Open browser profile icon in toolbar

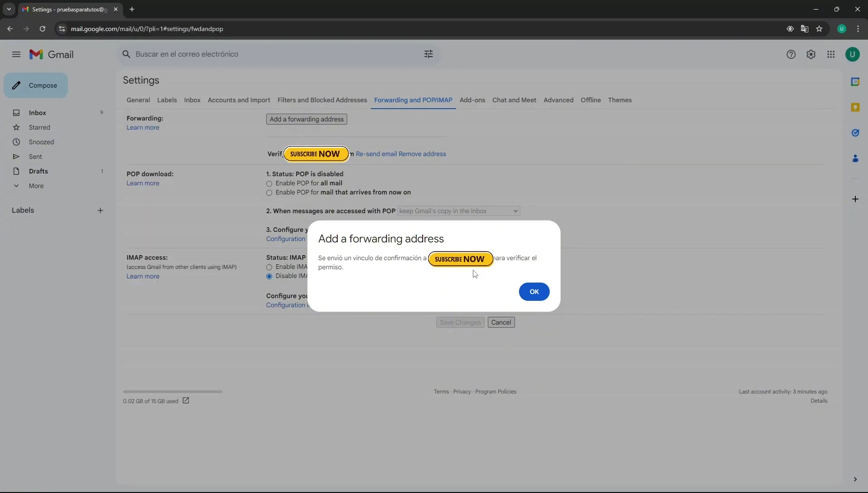[842, 29]
